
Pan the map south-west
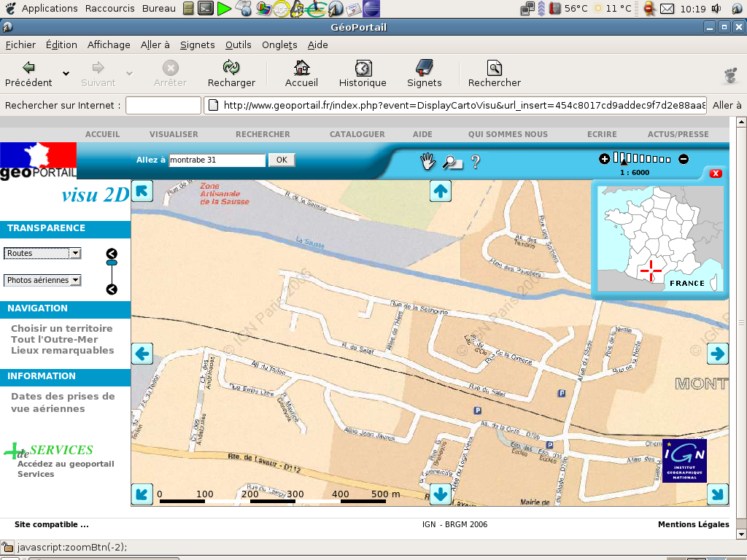[x=142, y=494]
